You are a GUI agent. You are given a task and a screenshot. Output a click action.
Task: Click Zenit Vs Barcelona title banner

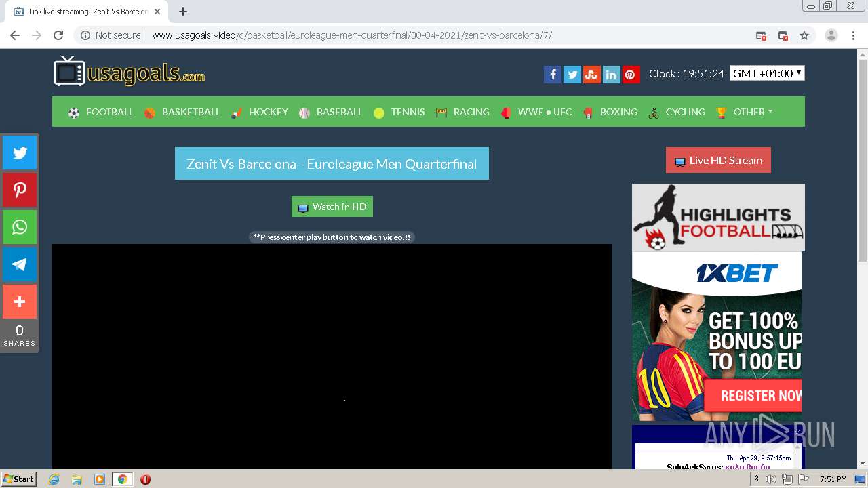click(x=332, y=163)
